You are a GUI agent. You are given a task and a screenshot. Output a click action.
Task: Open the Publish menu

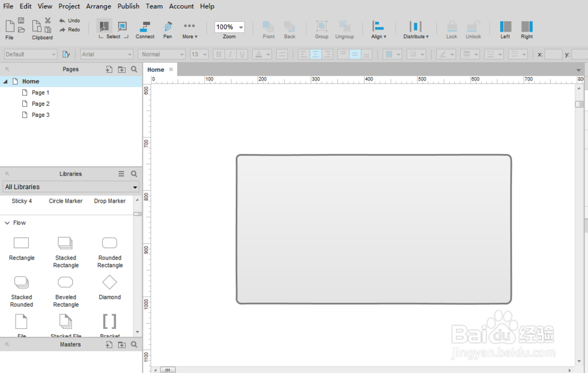click(x=128, y=6)
